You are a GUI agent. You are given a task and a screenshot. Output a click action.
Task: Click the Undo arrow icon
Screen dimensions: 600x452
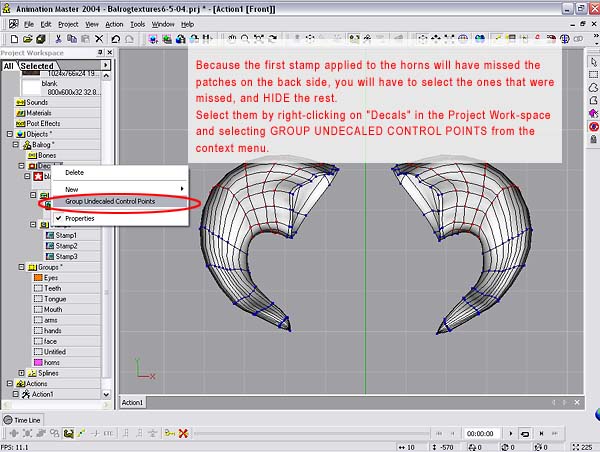pos(117,39)
